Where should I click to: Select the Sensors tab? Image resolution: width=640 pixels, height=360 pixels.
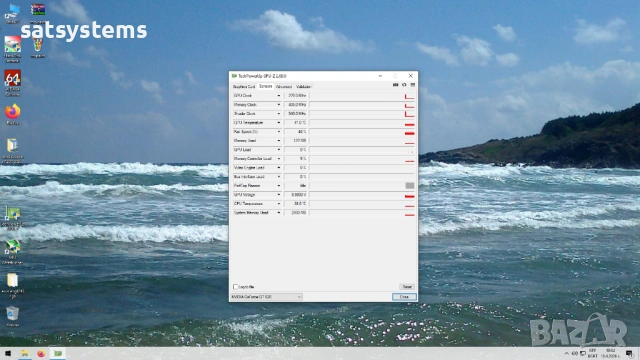[x=265, y=86]
